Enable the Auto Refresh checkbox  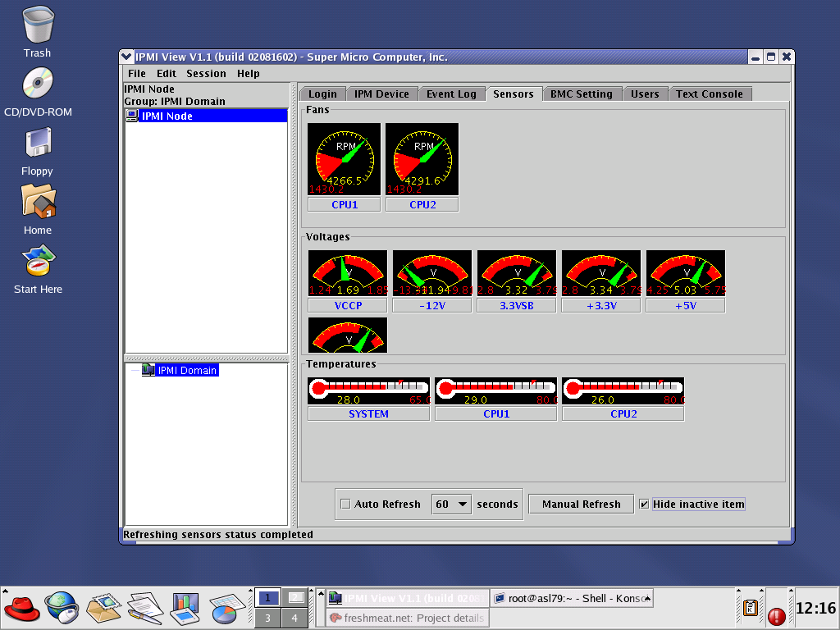(x=345, y=504)
